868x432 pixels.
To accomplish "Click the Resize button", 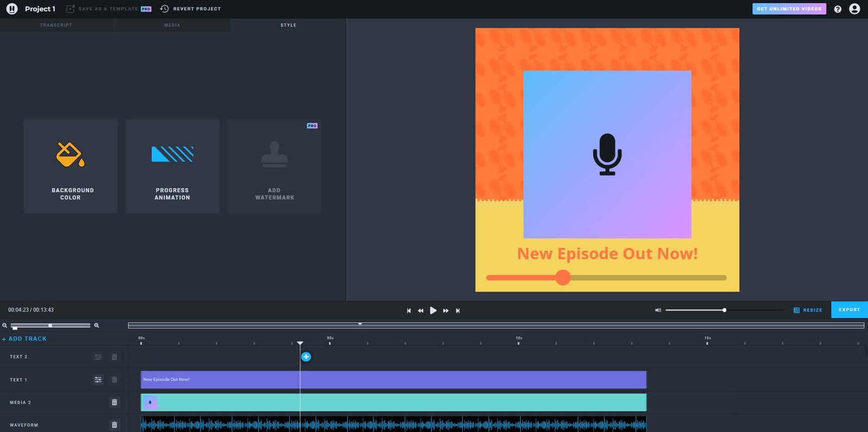I will pos(808,310).
